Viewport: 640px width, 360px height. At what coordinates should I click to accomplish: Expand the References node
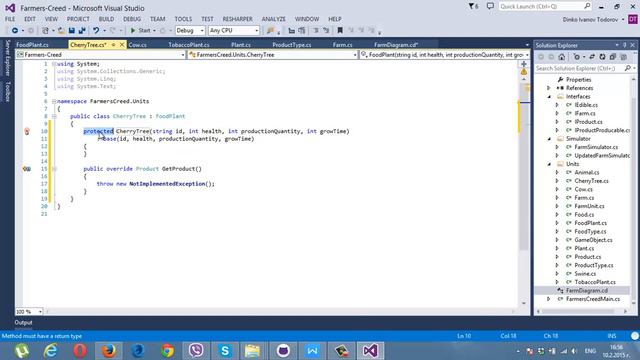click(x=549, y=88)
